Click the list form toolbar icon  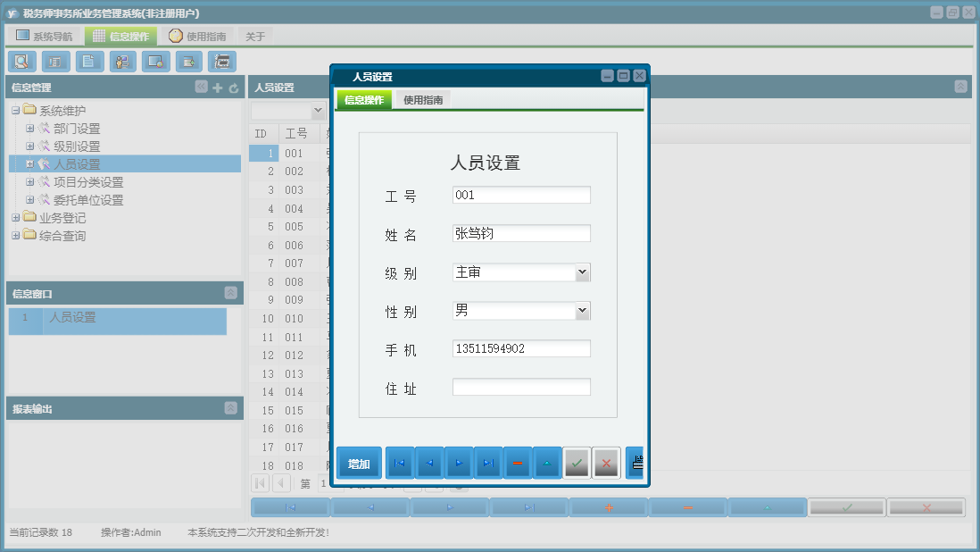[55, 62]
